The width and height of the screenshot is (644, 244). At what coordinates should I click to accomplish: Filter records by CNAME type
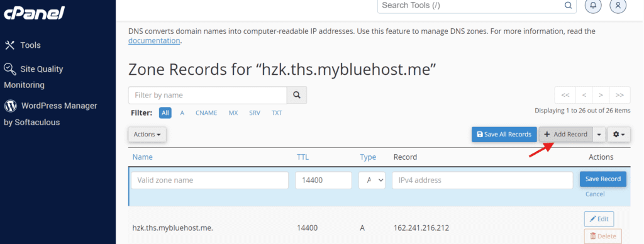(x=206, y=113)
